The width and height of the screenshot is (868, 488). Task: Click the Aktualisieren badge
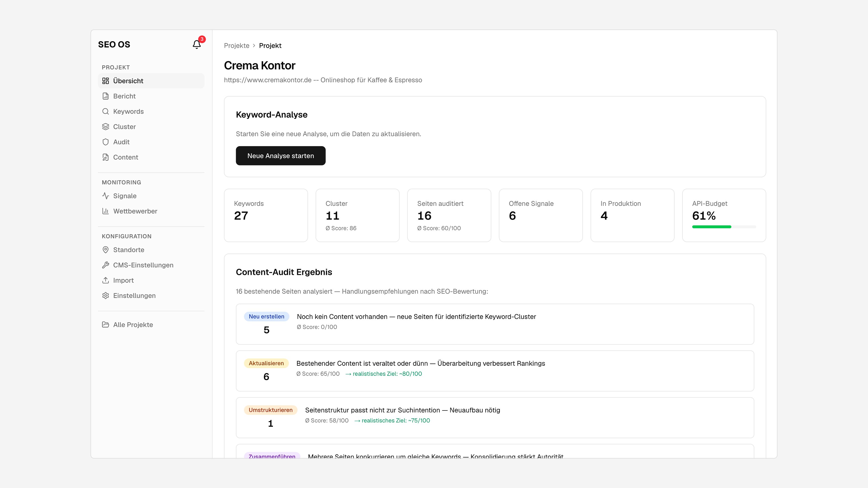pos(266,363)
